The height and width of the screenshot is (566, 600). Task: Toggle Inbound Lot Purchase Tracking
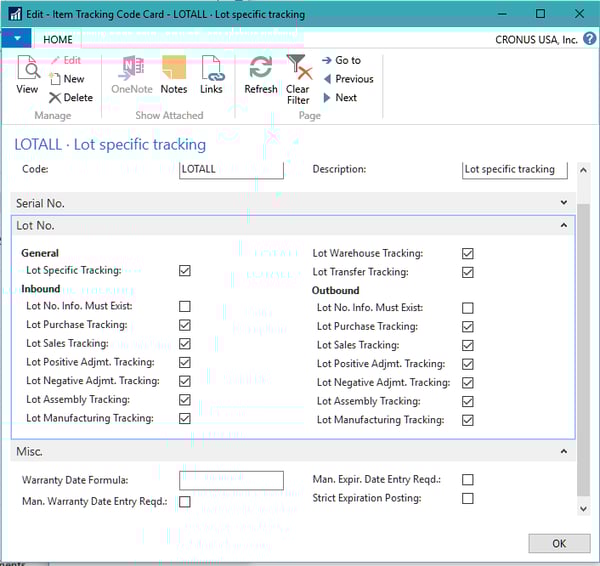click(x=185, y=325)
